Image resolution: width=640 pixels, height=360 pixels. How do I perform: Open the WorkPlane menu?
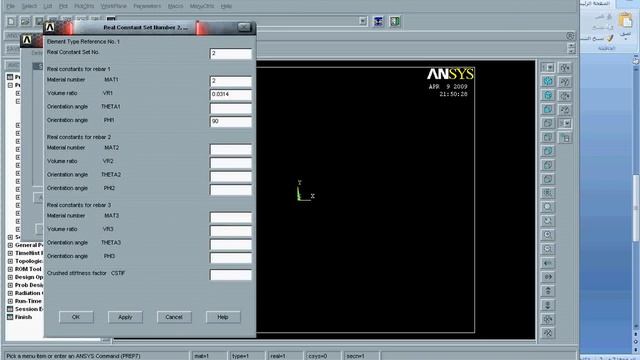pos(113,6)
